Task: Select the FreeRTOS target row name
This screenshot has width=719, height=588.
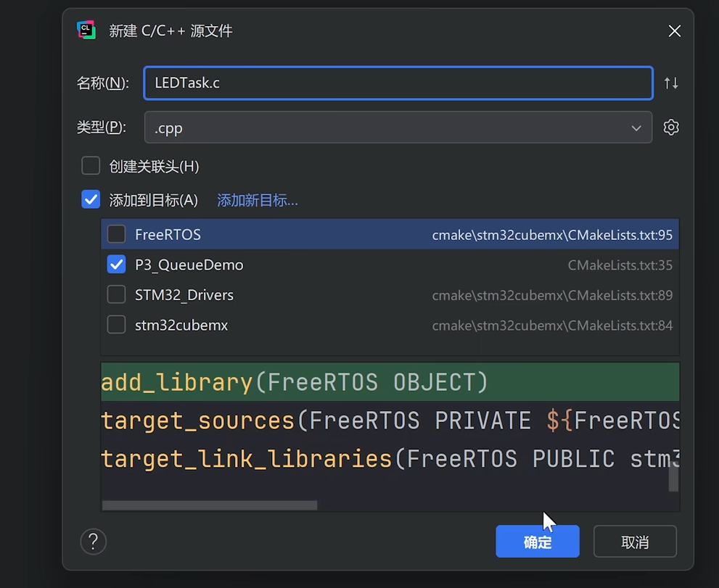Action: 168,235
